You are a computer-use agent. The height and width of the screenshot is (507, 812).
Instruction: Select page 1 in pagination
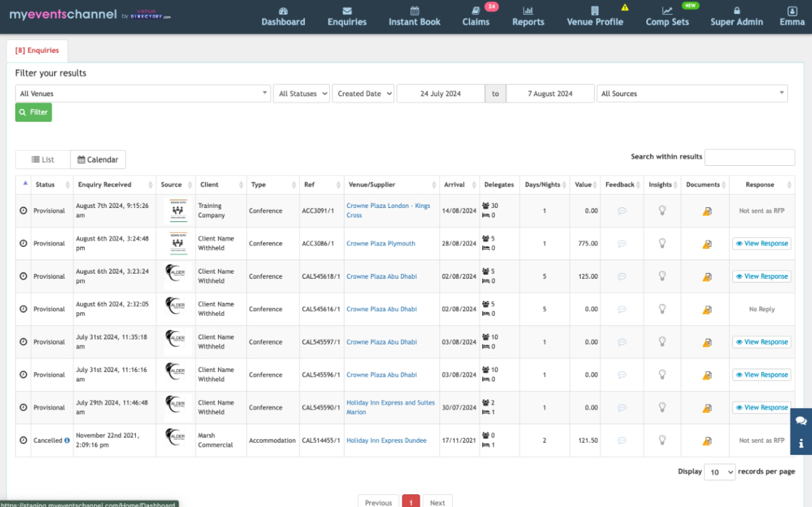point(411,502)
